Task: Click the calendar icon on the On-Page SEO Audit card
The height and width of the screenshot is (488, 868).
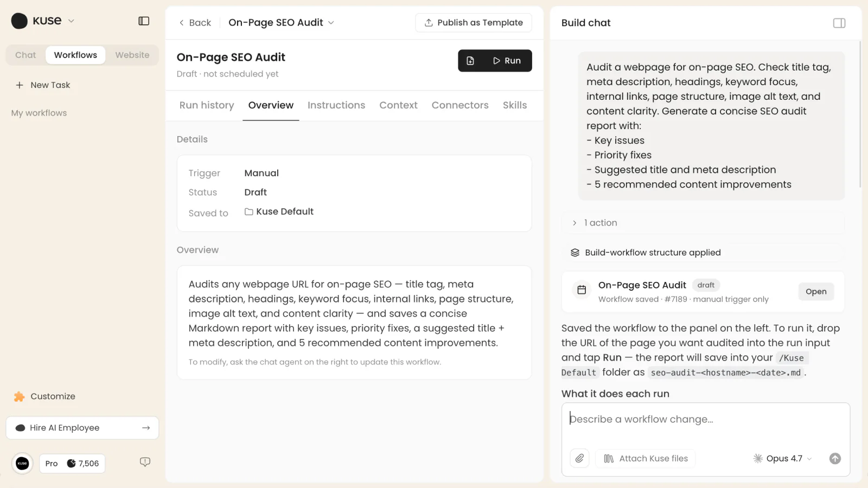Action: [582, 290]
